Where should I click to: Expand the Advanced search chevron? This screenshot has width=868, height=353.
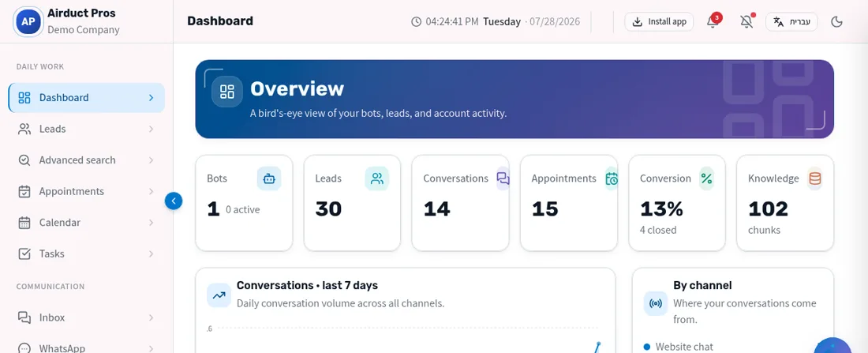152,160
